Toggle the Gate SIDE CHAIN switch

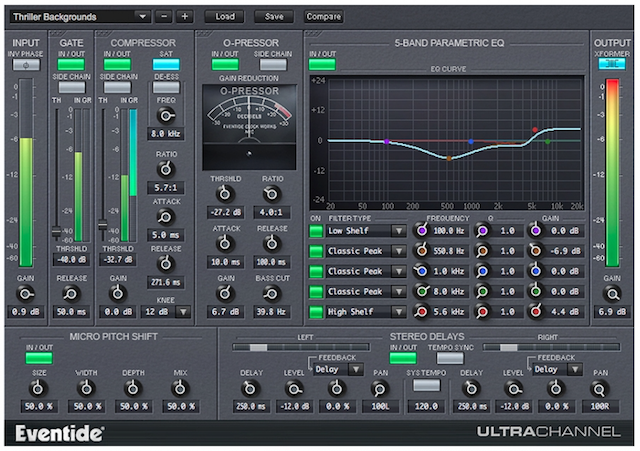click(x=71, y=87)
